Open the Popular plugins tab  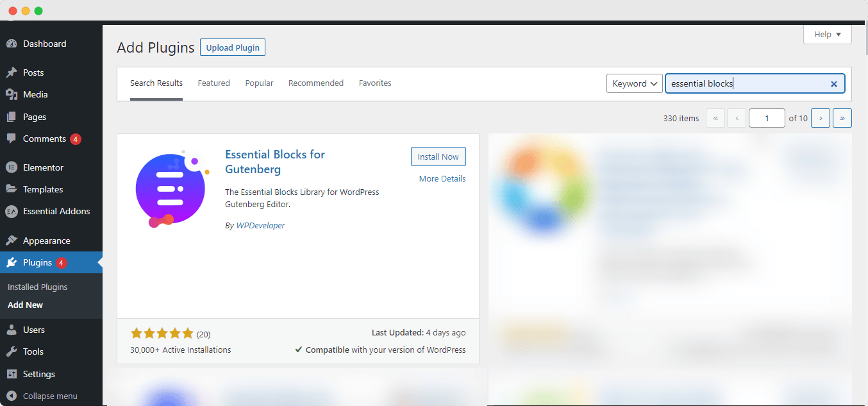click(x=259, y=83)
